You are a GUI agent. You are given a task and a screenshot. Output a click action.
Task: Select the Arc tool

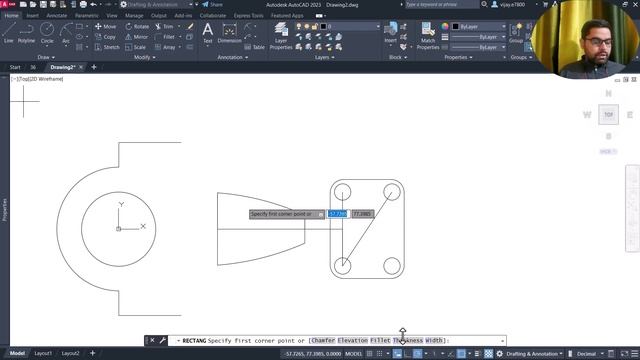[x=66, y=33]
